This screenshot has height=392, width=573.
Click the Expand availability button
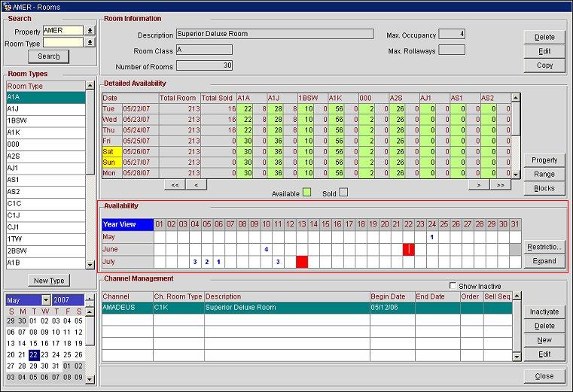coord(544,261)
